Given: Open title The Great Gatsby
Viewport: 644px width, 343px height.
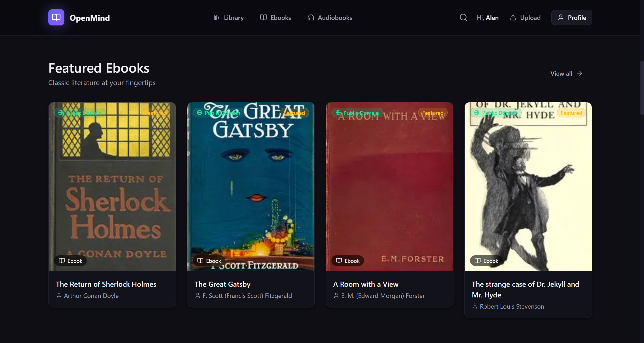Looking at the screenshot, I should pos(222,284).
